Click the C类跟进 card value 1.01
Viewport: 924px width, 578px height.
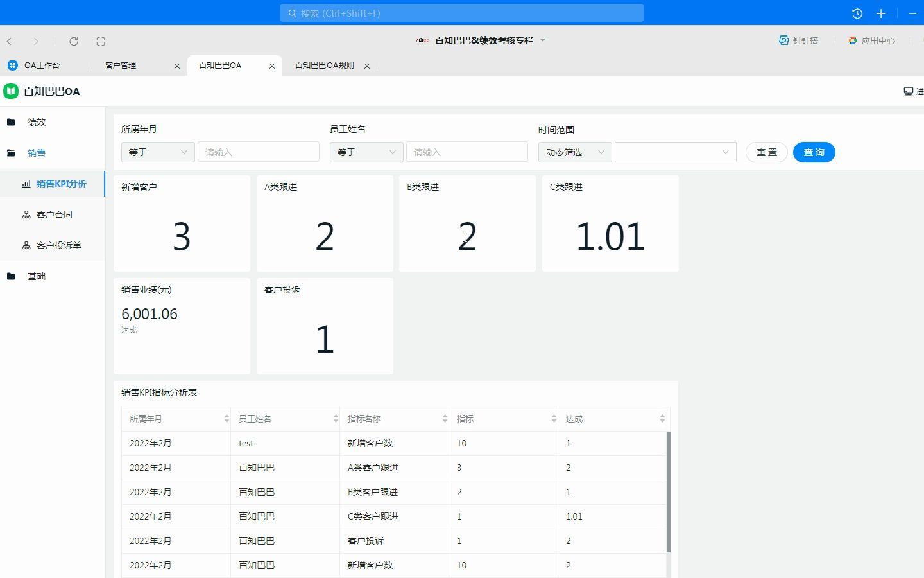[x=610, y=236]
